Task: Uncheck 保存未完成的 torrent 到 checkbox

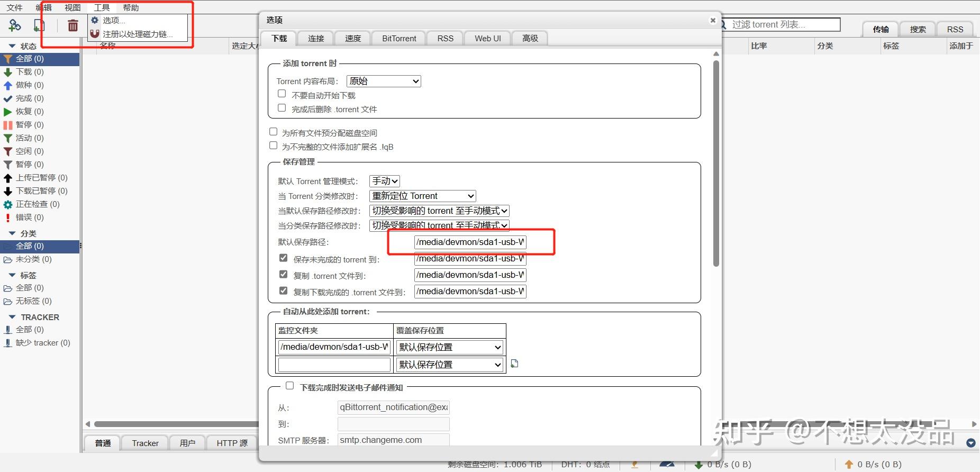Action: point(284,258)
